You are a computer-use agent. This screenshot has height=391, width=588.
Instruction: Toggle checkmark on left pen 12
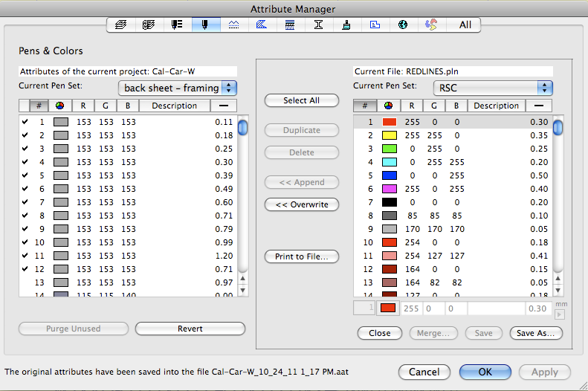tap(25, 269)
